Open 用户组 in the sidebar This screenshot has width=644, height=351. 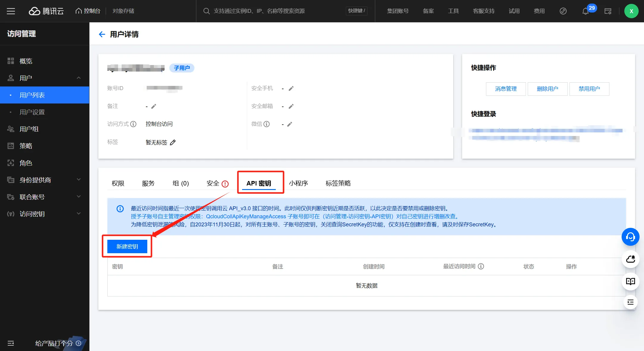45,129
